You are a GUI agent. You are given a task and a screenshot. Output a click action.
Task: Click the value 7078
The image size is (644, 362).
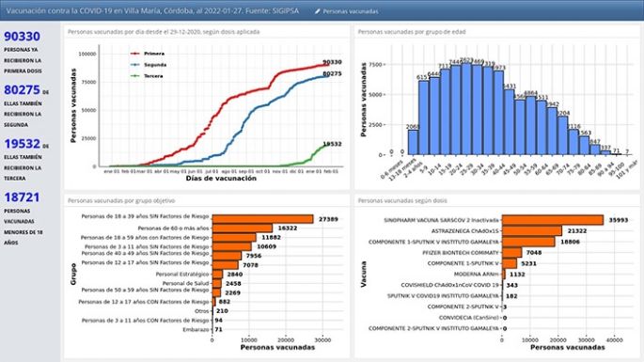point(250,265)
